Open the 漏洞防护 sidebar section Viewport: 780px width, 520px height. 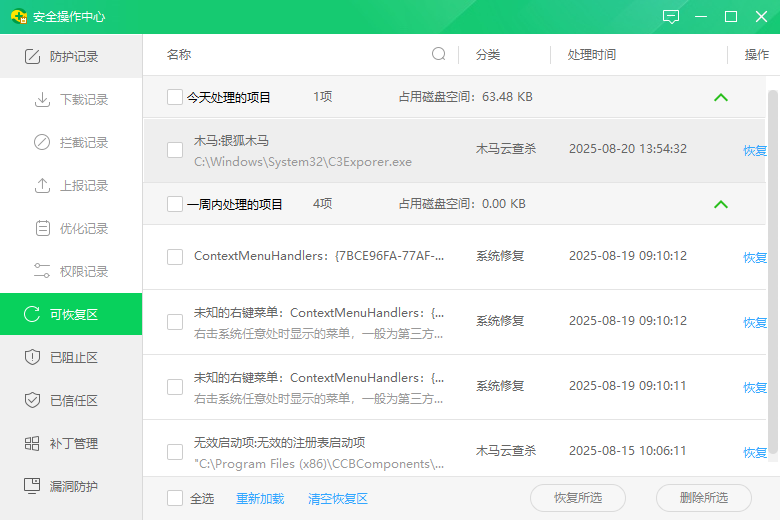coord(72,486)
